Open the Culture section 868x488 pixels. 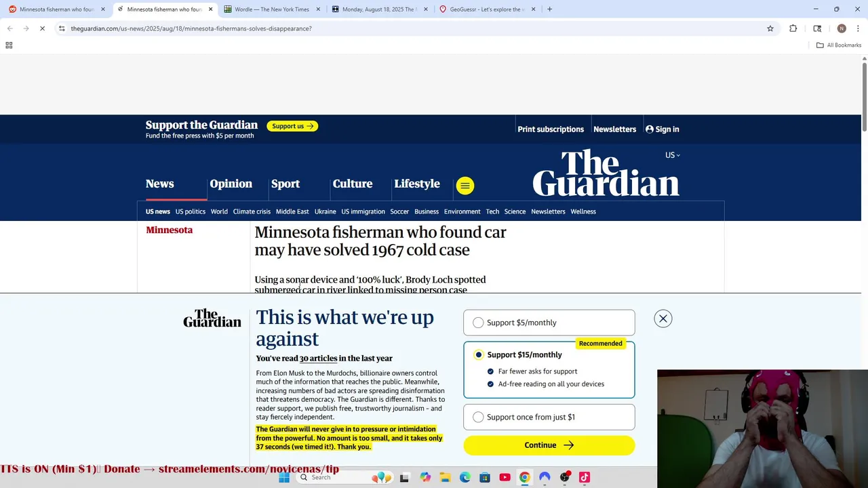coord(353,184)
